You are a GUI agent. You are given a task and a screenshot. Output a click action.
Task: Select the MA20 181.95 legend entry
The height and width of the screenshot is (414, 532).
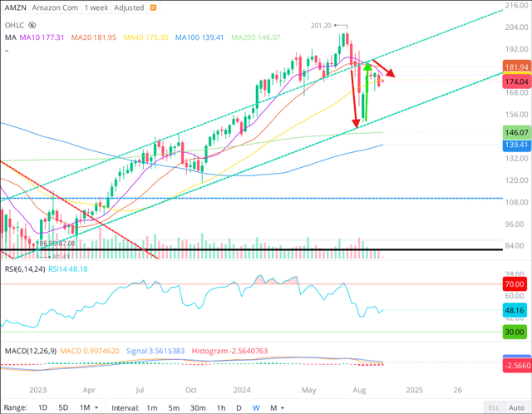point(94,37)
